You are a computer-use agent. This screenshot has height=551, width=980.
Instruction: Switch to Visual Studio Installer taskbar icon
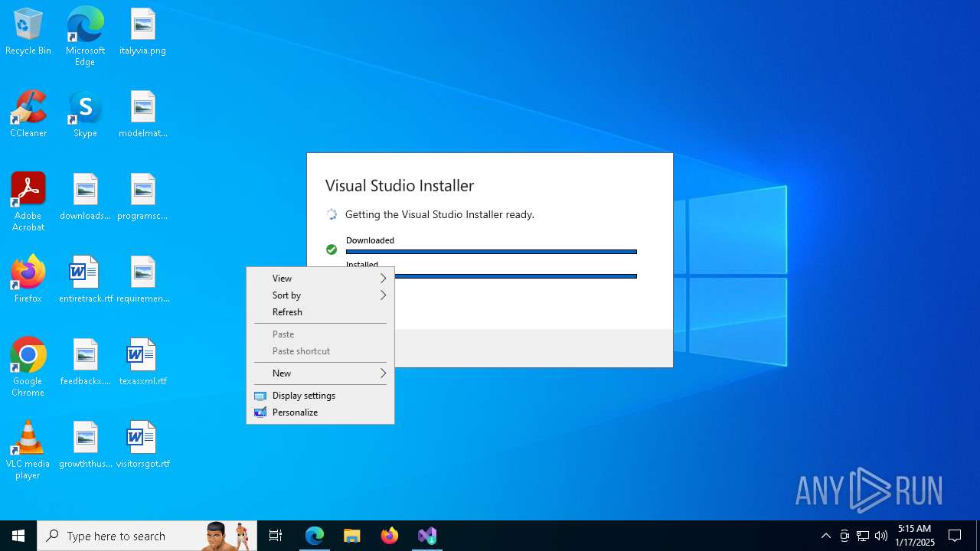(x=427, y=536)
